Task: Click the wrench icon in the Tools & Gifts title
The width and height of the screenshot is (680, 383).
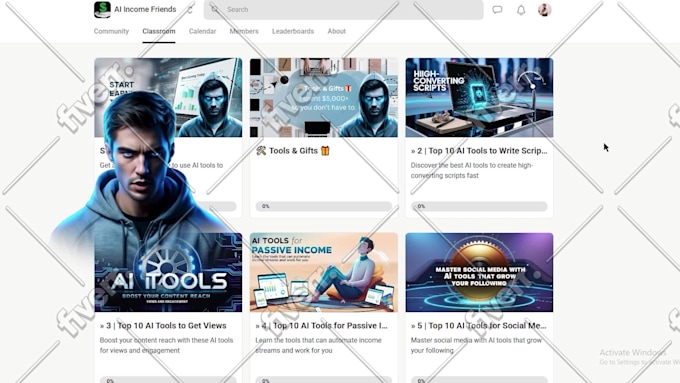Action: pyautogui.click(x=261, y=151)
